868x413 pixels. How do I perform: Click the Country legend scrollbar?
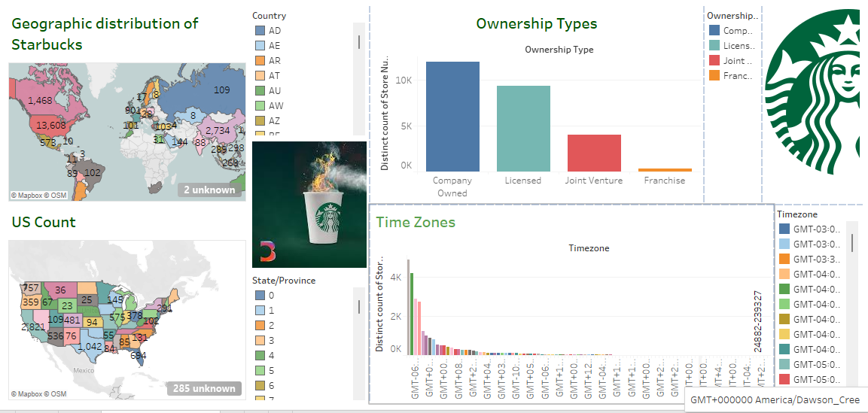click(x=358, y=43)
